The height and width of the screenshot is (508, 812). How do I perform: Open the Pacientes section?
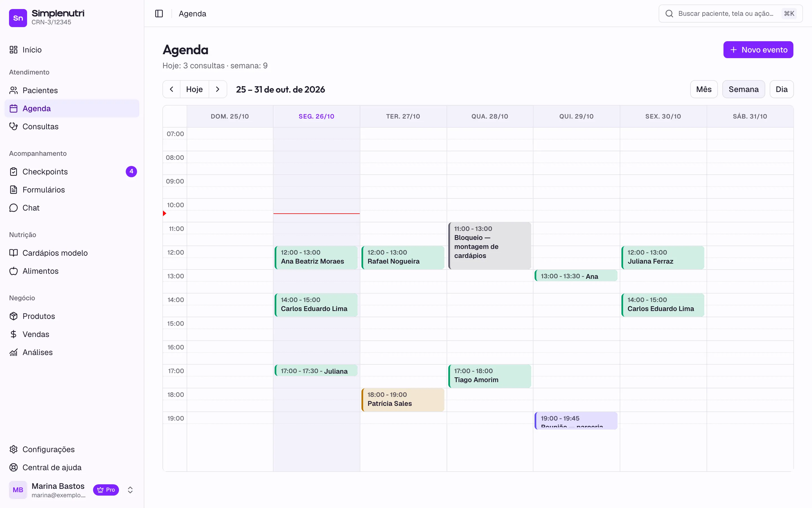[72, 90]
